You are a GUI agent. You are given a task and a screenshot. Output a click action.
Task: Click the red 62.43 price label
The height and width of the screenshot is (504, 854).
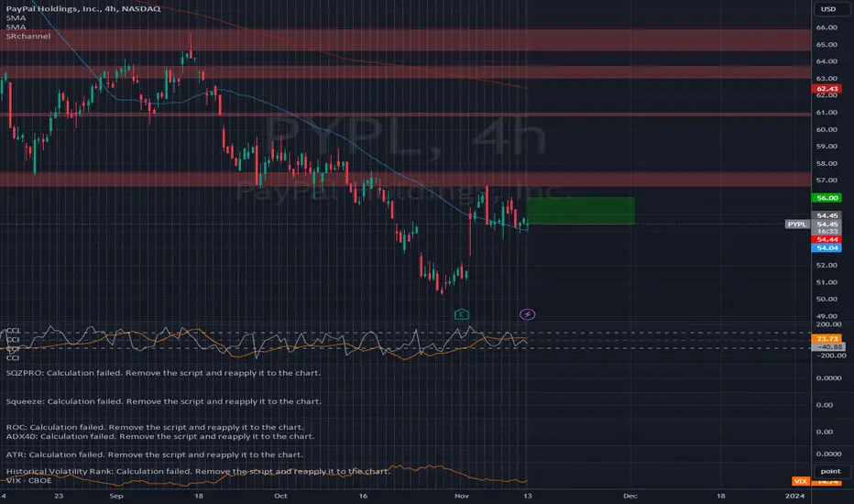[827, 89]
